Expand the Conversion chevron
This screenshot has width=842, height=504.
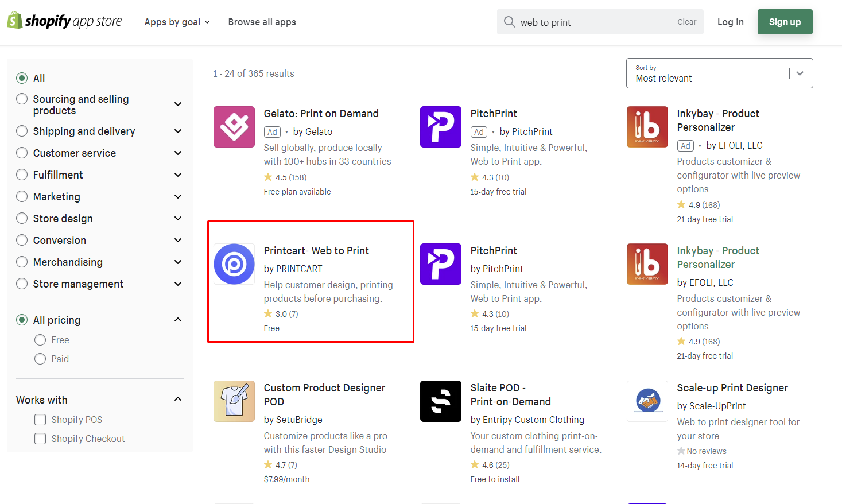coord(178,240)
